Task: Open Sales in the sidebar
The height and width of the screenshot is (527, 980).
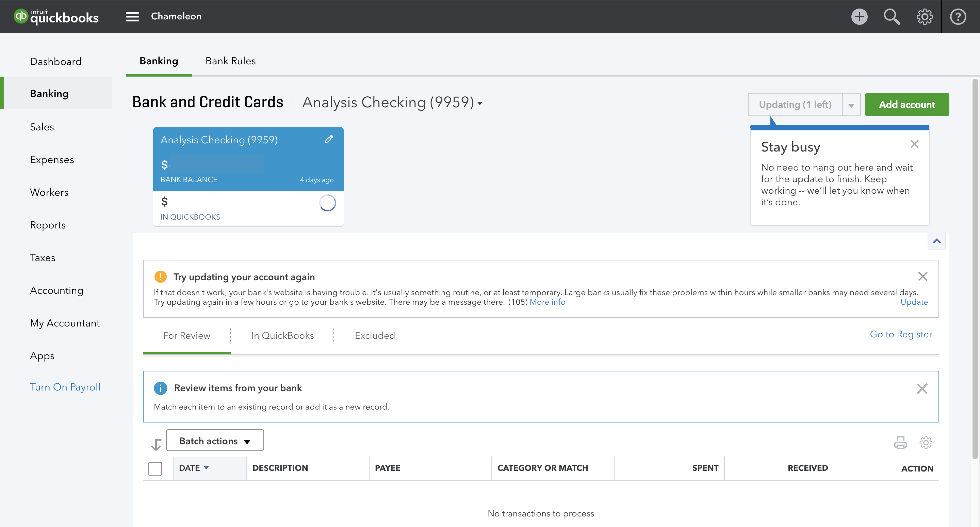Action: (x=42, y=127)
